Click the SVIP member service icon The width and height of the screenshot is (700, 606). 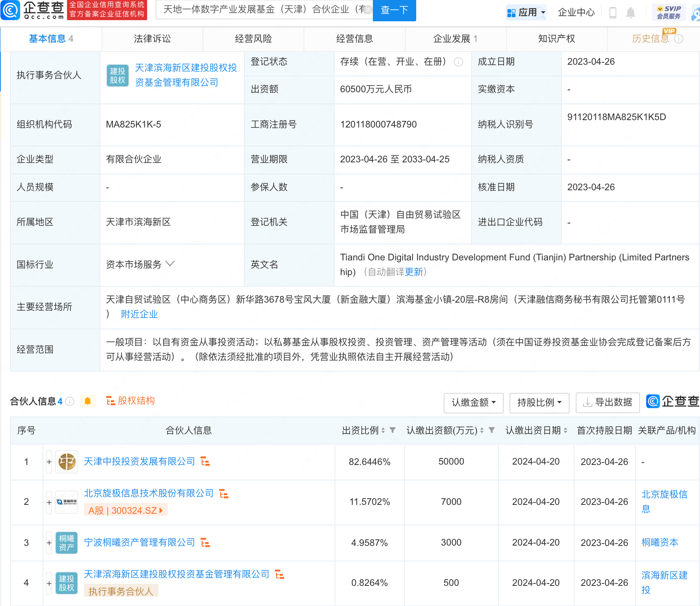pos(669,12)
